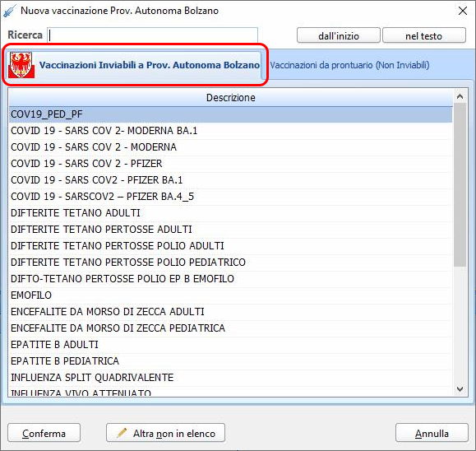Open Vaccinazioni Inviabili a Prov. Autonoma Bolzano tab
This screenshot has height=451, width=476.
[x=134, y=65]
